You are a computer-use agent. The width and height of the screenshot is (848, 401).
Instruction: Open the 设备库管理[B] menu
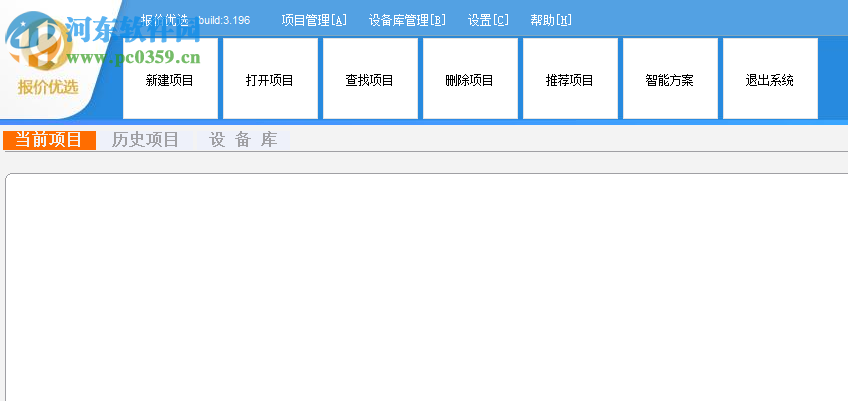coord(407,21)
